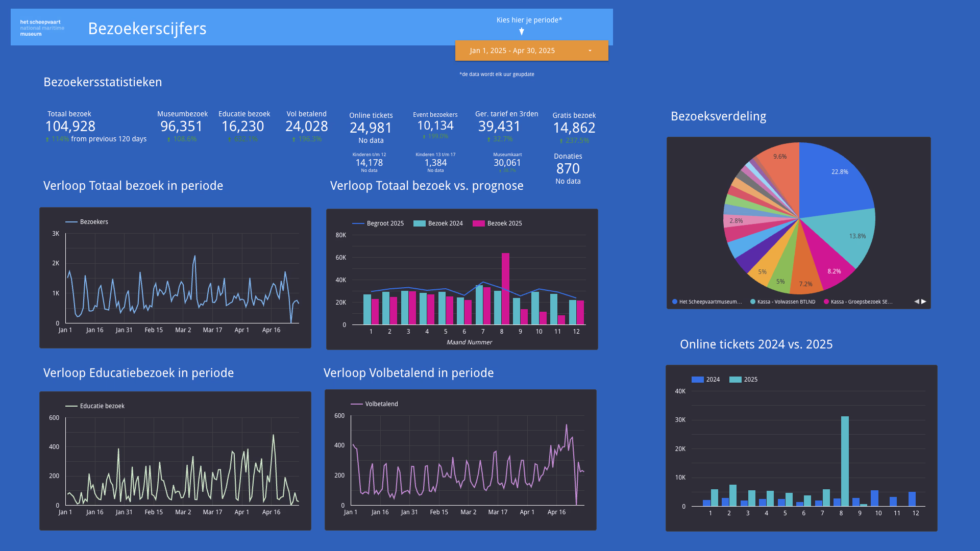Click the previous legend page arrow
This screenshot has width=980, height=551.
[x=917, y=302]
